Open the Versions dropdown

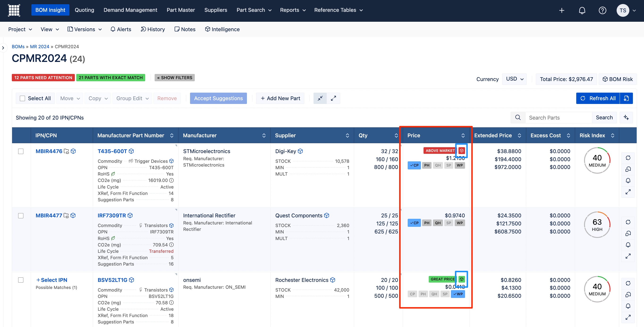85,29
